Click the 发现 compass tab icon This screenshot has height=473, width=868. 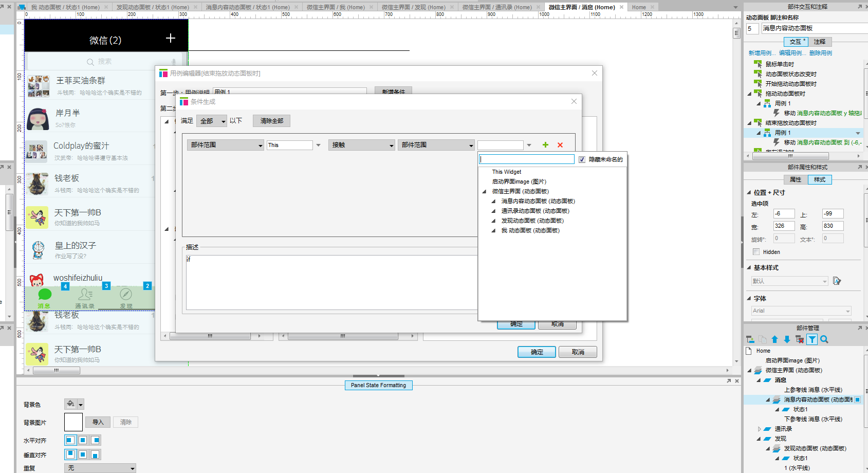[x=126, y=294]
